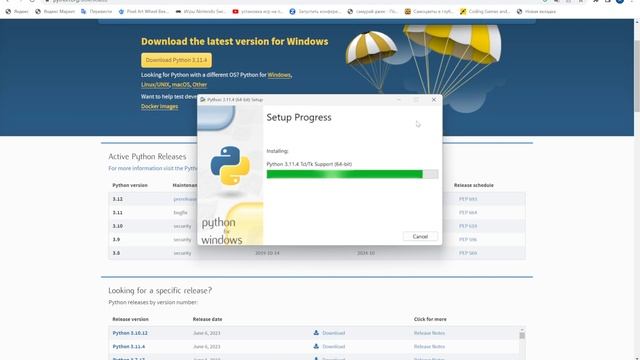Cancel the Python setup installation

[x=420, y=236]
